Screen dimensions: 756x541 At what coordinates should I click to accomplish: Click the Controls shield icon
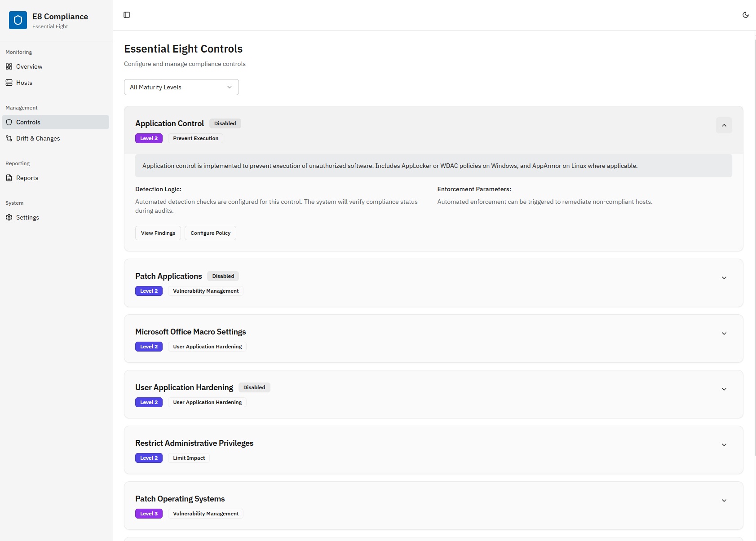point(9,122)
